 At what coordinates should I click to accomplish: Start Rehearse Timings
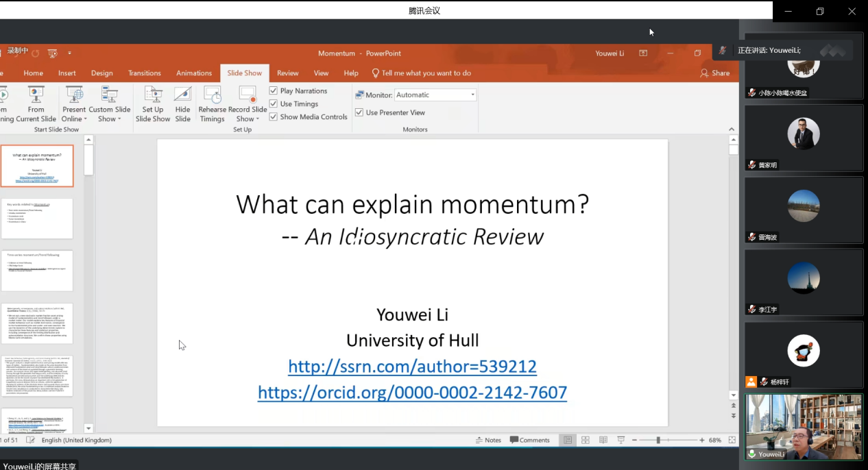[213, 95]
